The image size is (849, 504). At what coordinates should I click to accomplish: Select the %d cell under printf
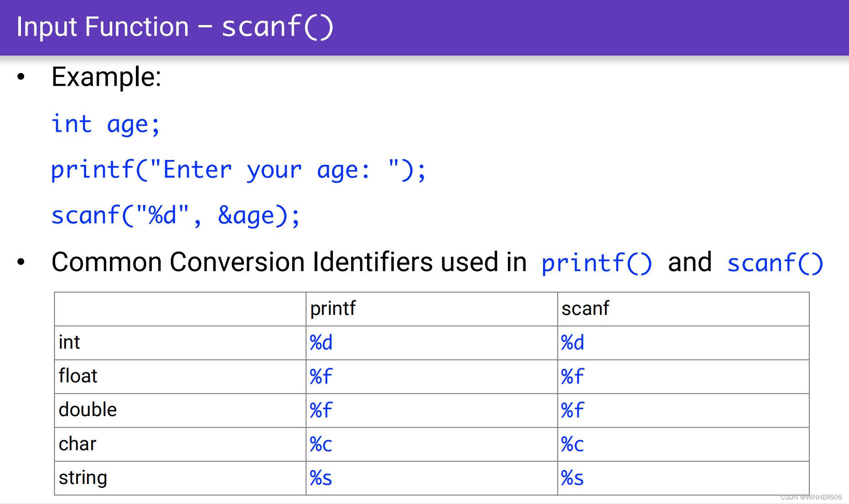[x=431, y=343]
